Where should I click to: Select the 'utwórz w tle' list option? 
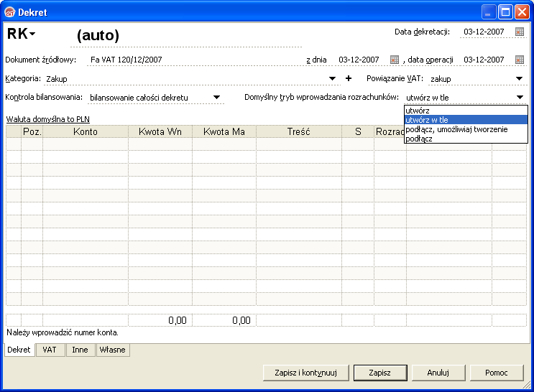coord(466,120)
